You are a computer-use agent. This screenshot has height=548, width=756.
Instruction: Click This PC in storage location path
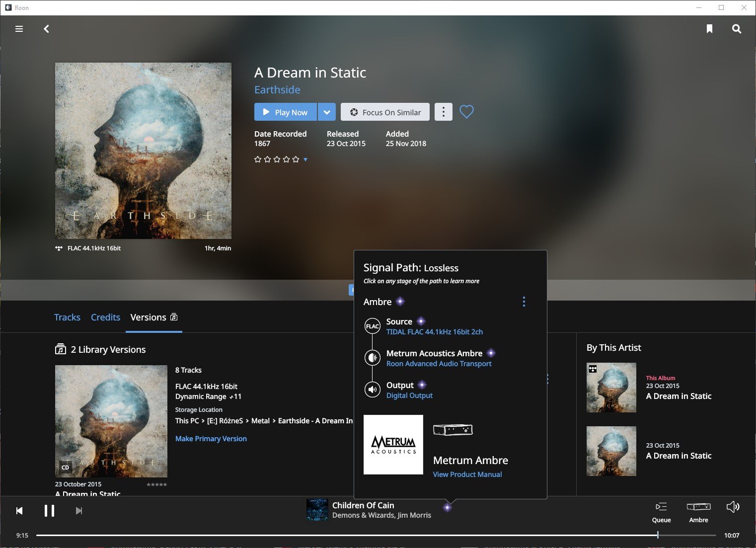(x=187, y=421)
